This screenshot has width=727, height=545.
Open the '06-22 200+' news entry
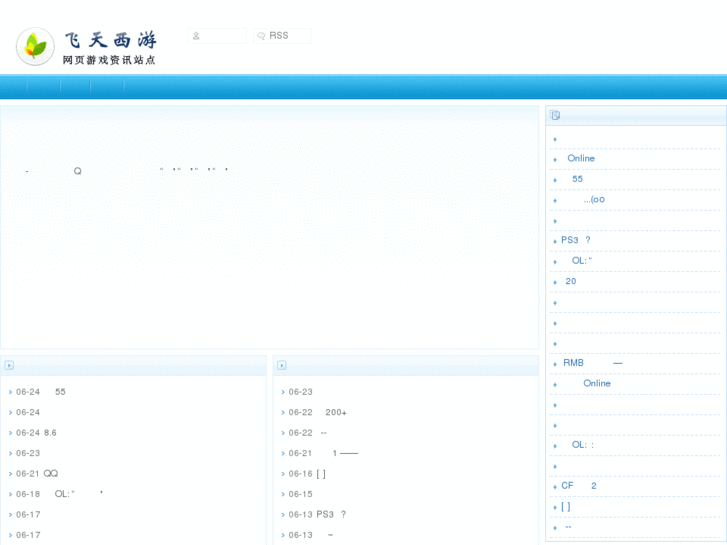pos(318,412)
